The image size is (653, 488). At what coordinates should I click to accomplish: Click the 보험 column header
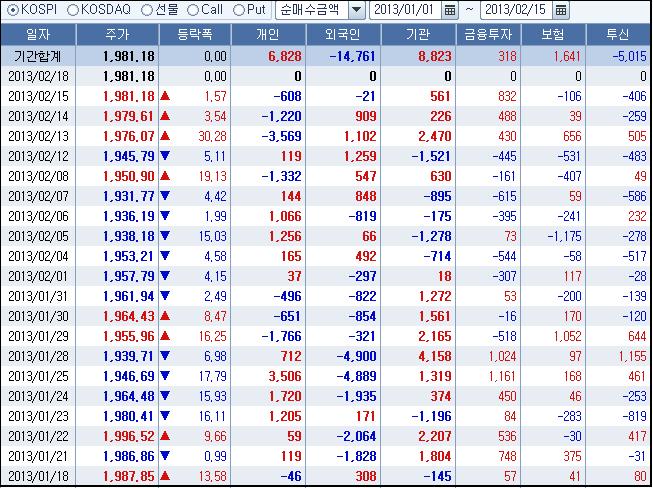[553, 35]
